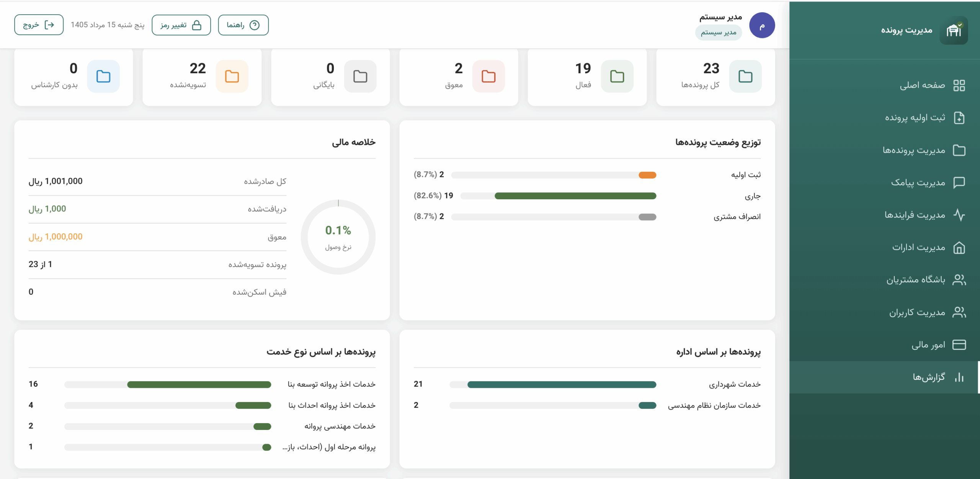
Task: Click the توزیع وضعیت پرونده‌ها heading
Action: click(718, 143)
